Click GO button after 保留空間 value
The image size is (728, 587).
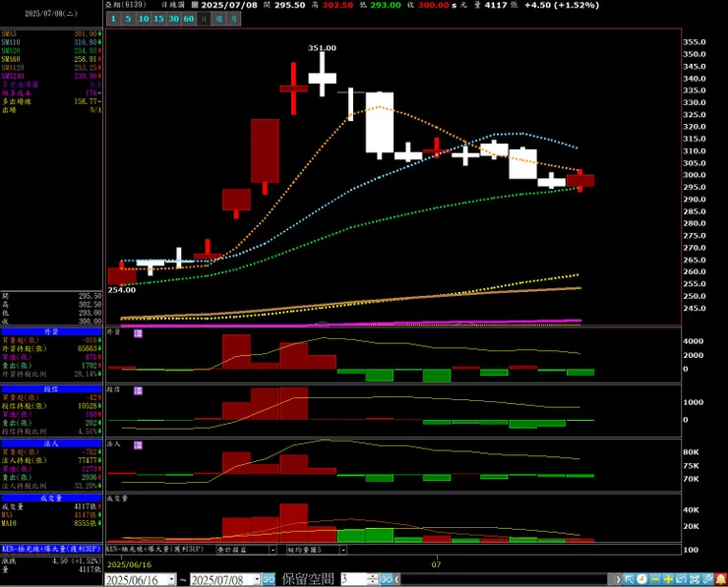[387, 579]
